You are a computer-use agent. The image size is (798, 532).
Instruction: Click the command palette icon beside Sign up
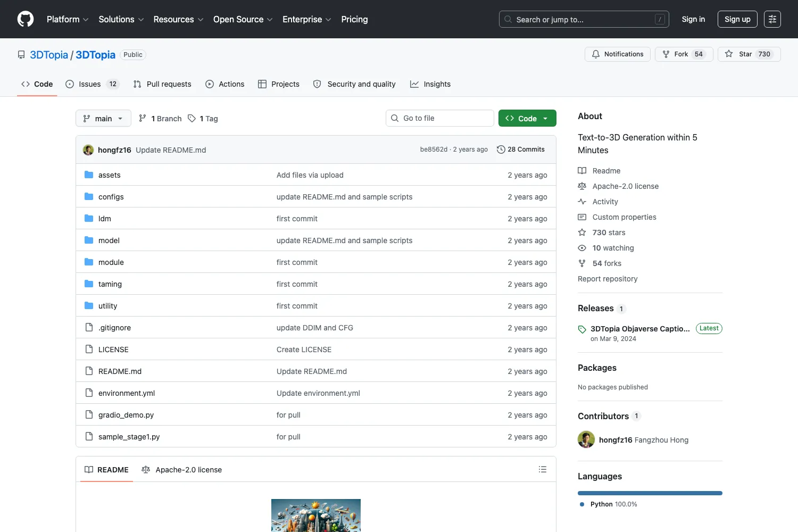pyautogui.click(x=772, y=19)
